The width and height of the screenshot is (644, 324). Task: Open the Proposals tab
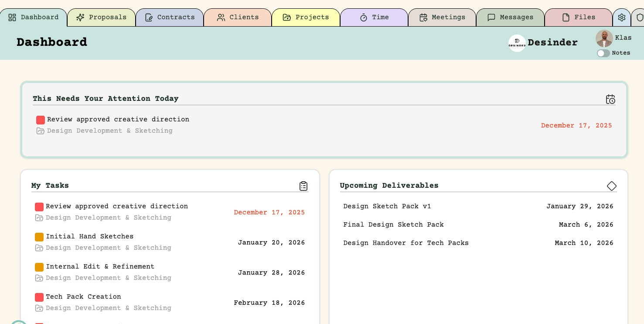(102, 17)
